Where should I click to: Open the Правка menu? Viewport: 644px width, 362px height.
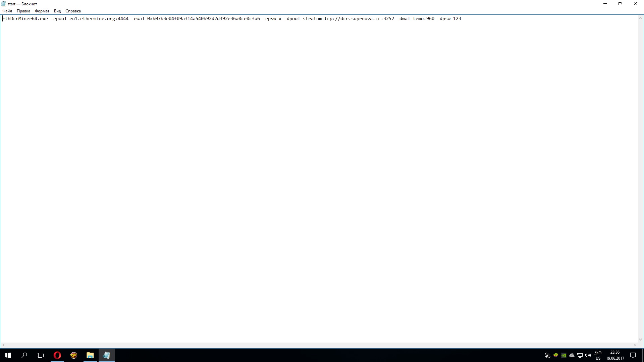point(23,11)
